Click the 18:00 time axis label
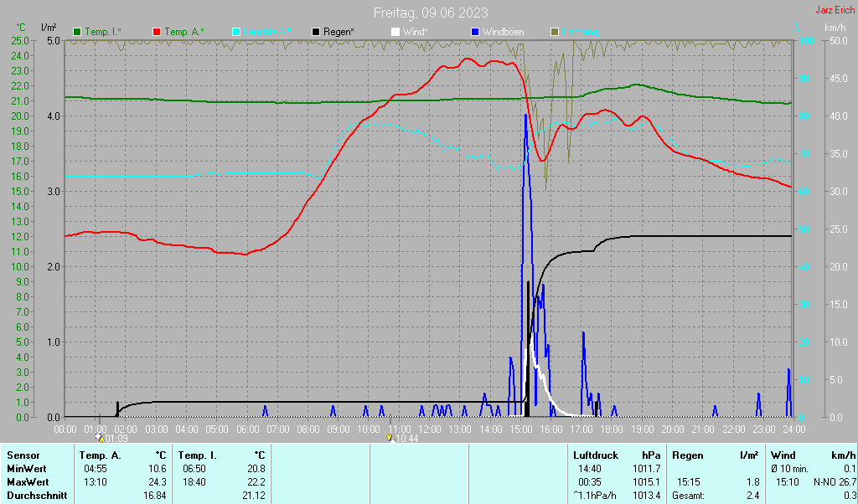 point(612,429)
